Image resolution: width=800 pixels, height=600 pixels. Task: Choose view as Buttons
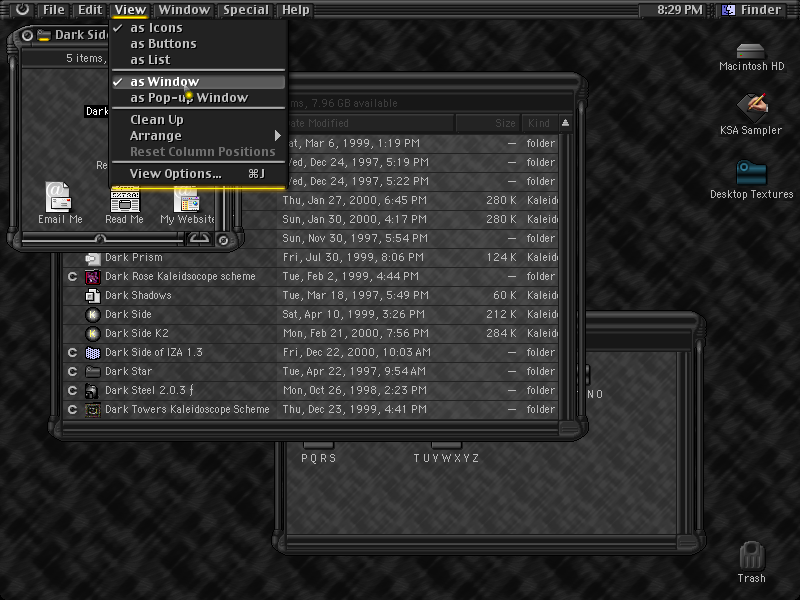(x=198, y=44)
